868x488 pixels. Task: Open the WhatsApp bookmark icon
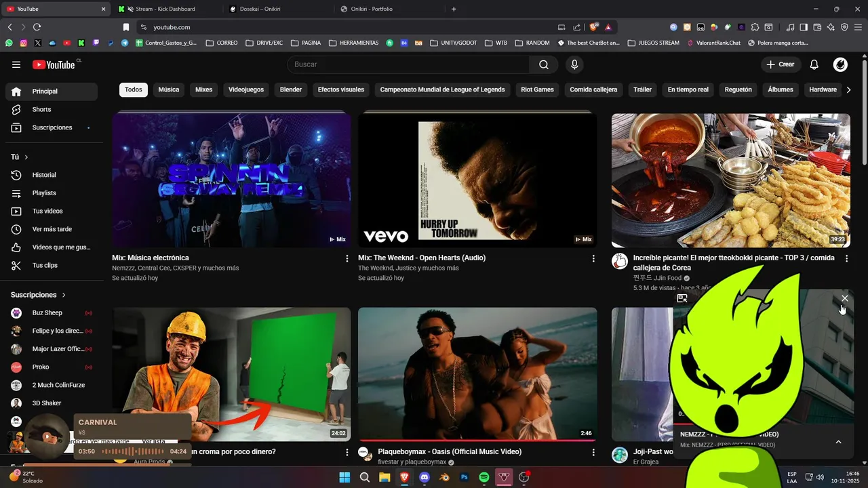9,43
